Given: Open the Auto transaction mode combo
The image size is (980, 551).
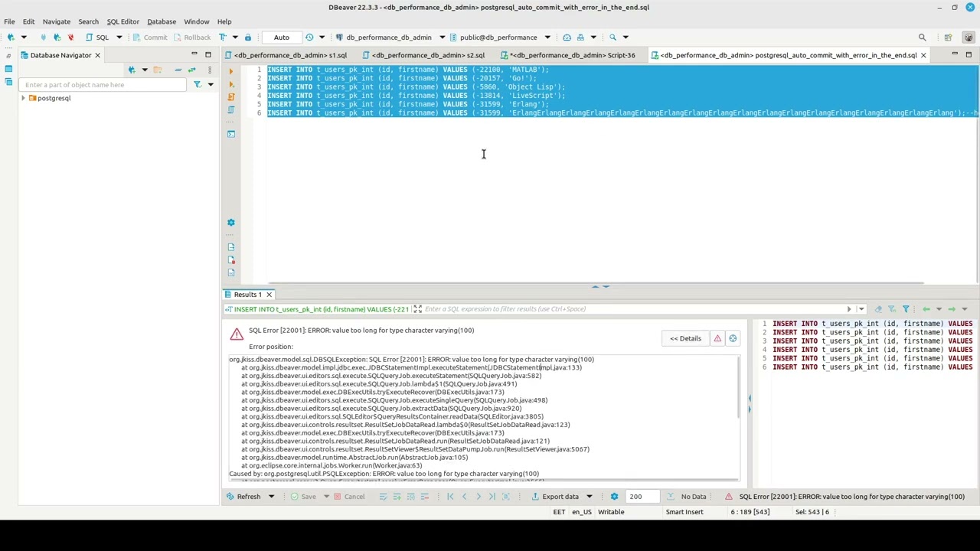Looking at the screenshot, I should (282, 37).
